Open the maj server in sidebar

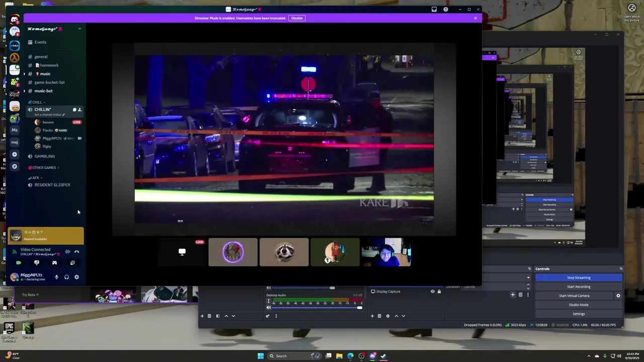pyautogui.click(x=15, y=142)
